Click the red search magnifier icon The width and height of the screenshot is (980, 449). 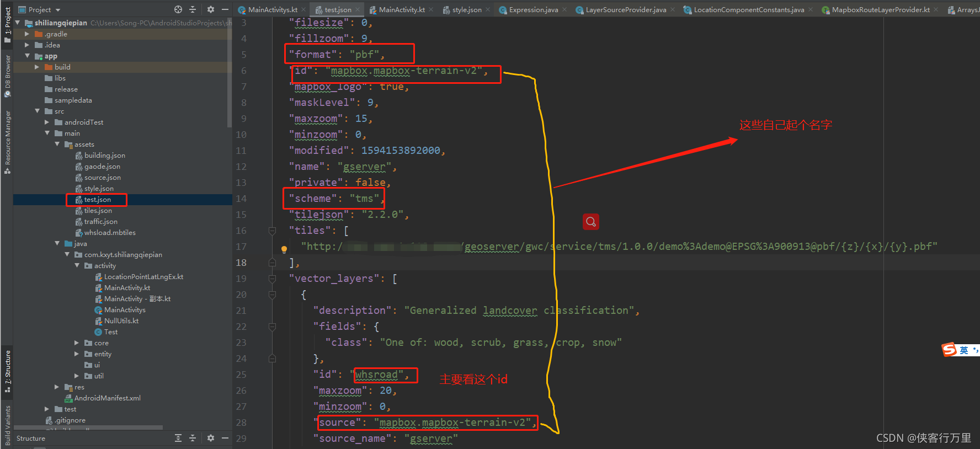591,222
